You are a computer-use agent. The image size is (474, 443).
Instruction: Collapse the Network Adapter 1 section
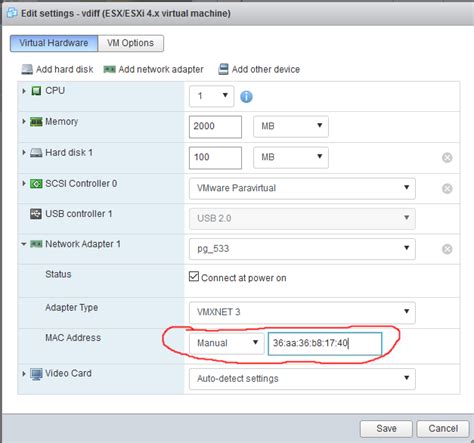(24, 244)
